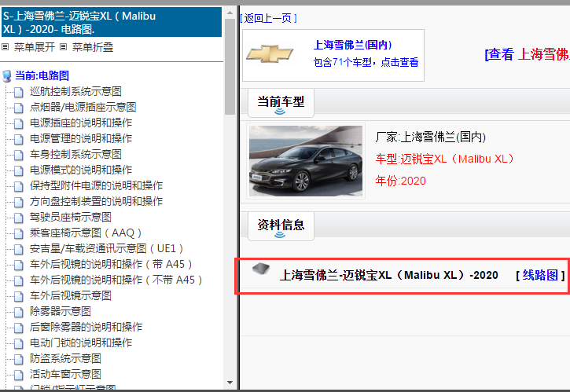Open 点烟器/电源插座示意图 tree entry

(83, 107)
